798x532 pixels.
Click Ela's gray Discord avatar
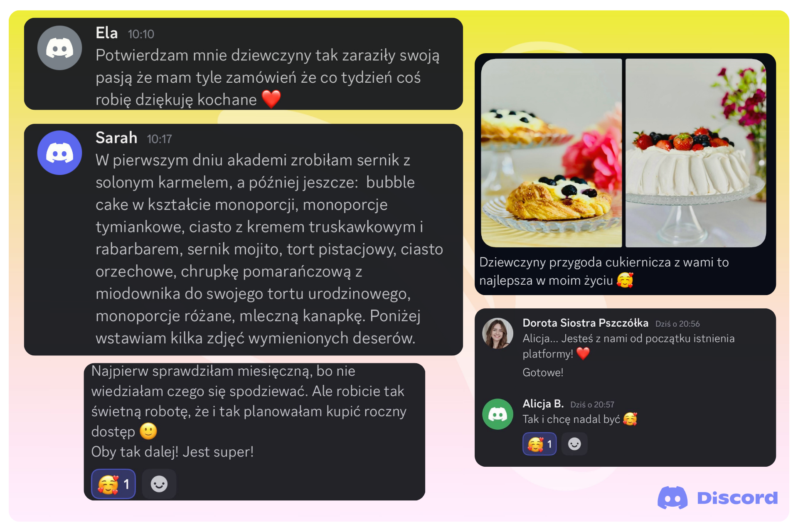tap(59, 48)
